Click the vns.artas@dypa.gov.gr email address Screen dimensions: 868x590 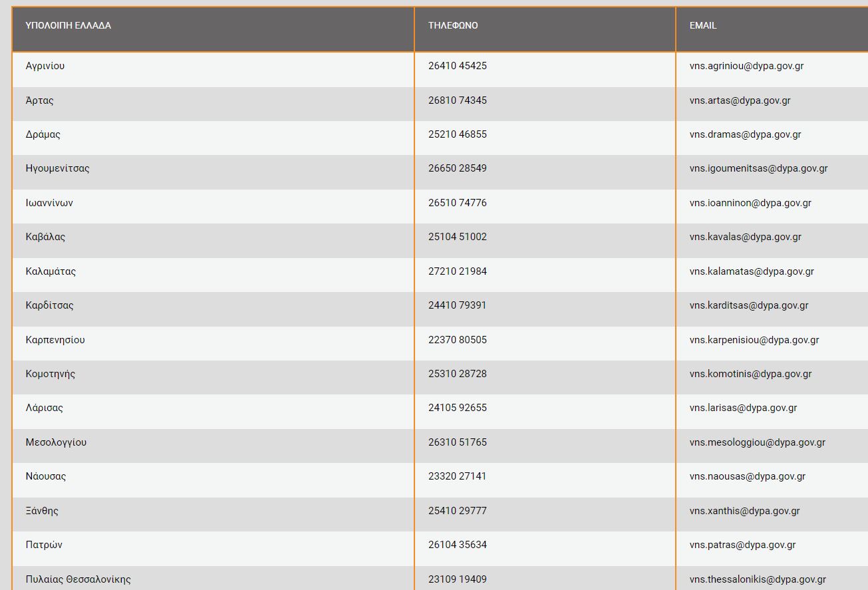[x=740, y=100]
